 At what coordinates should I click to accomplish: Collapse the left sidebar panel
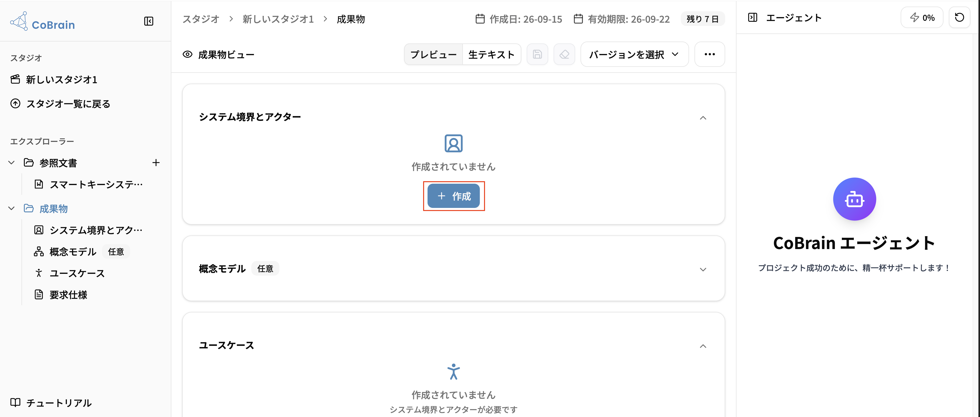point(149,21)
